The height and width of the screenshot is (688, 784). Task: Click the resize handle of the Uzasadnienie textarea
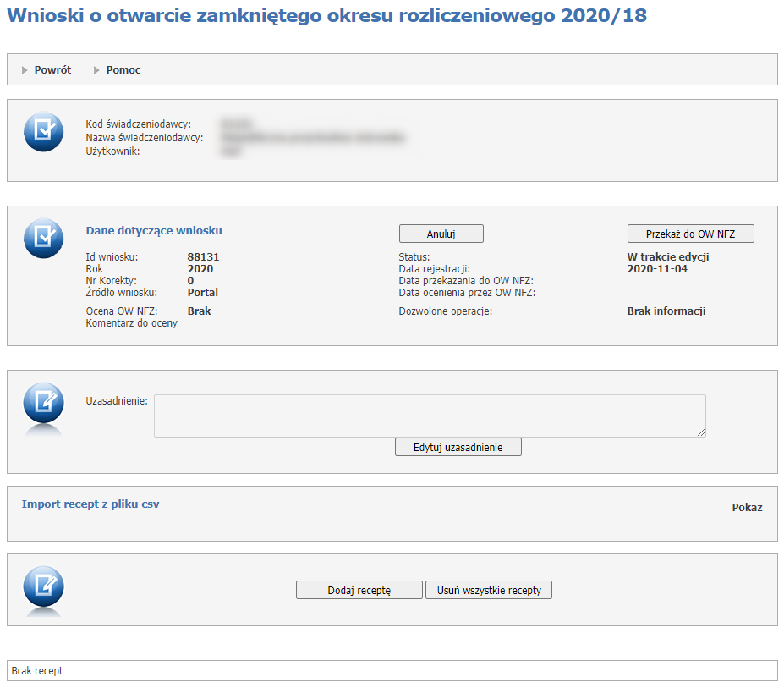click(x=701, y=433)
